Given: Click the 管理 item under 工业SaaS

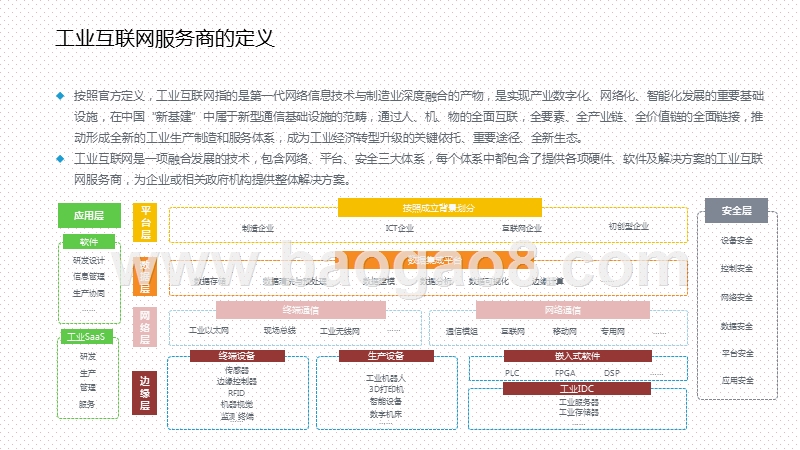Looking at the screenshot, I should point(87,387).
